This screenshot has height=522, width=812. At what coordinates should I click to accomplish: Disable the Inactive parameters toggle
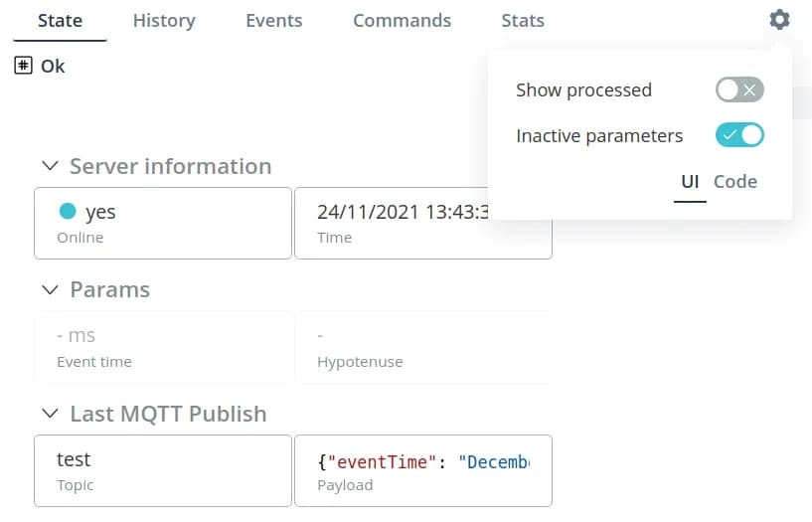[x=739, y=135]
